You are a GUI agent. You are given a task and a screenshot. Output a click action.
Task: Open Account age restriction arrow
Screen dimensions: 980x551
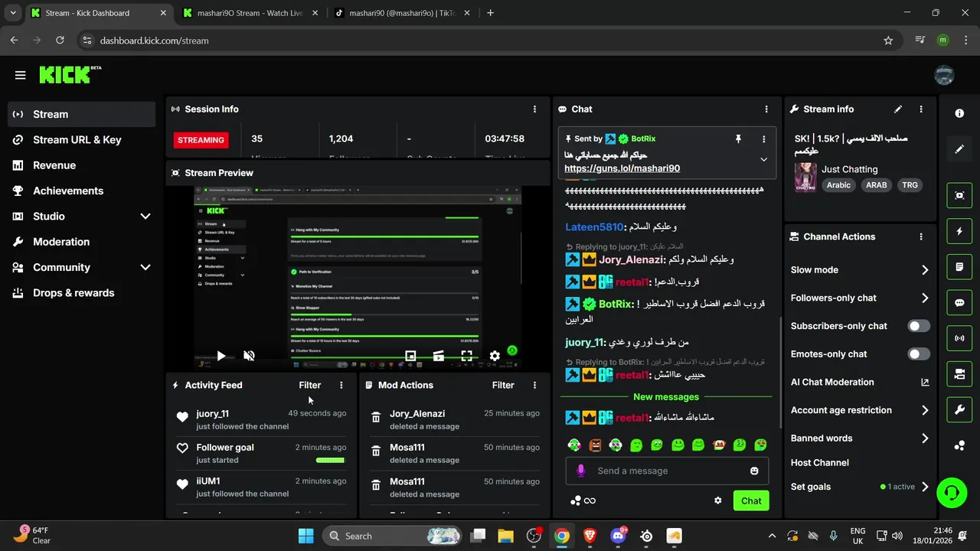[925, 410]
